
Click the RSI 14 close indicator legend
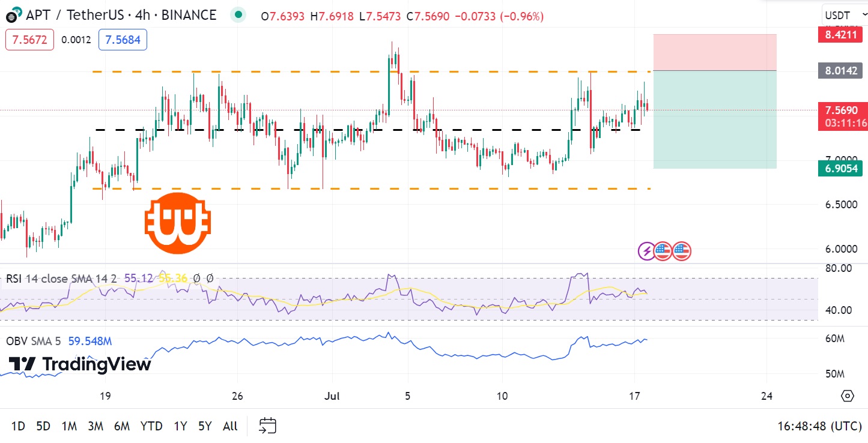click(62, 279)
